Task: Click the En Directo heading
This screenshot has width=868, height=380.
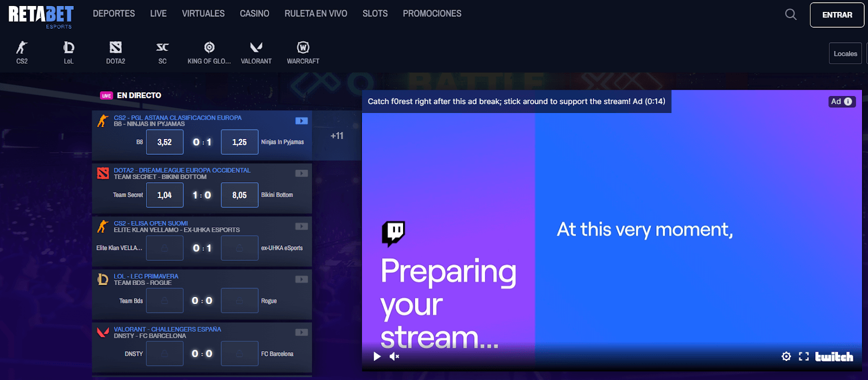Action: 139,96
